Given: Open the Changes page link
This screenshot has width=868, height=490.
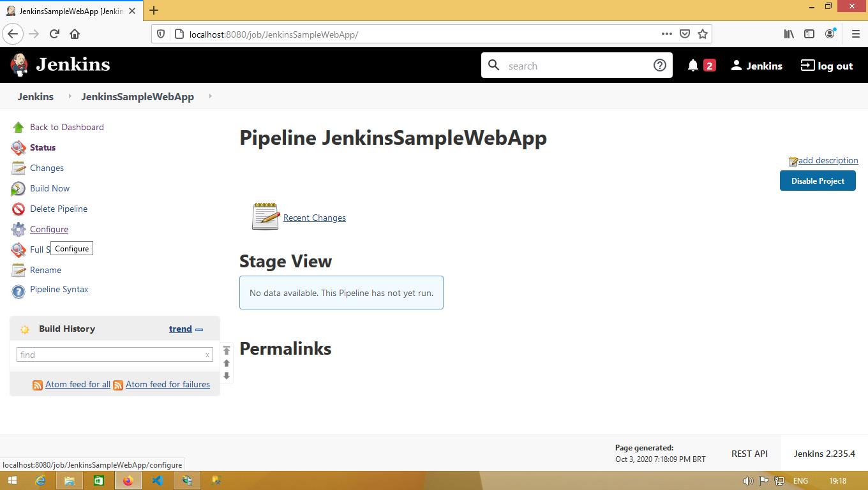Looking at the screenshot, I should click(47, 168).
